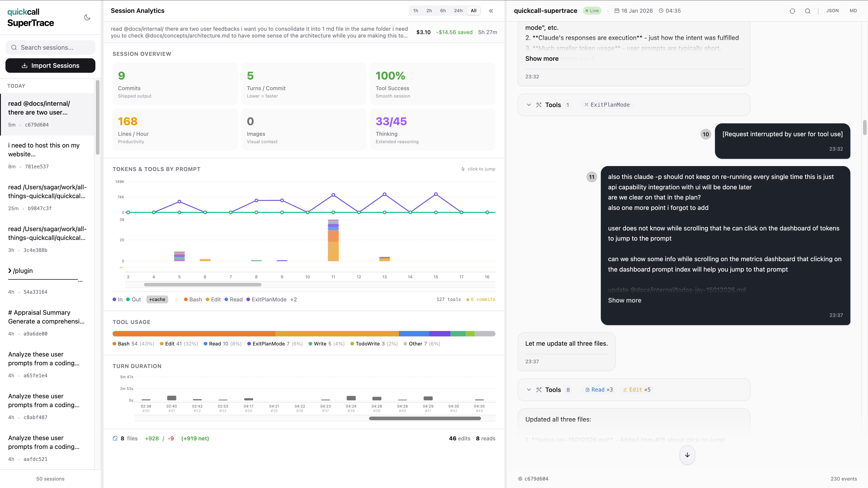This screenshot has width=868, height=488.
Task: Click the fingerprint icon beside c679d604
Action: tap(520, 479)
